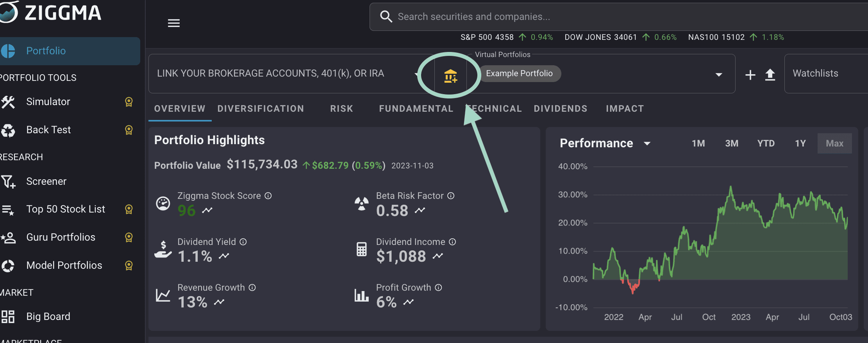Viewport: 868px width, 343px height.
Task: Click info icon next to Revenue Growth
Action: [252, 288]
